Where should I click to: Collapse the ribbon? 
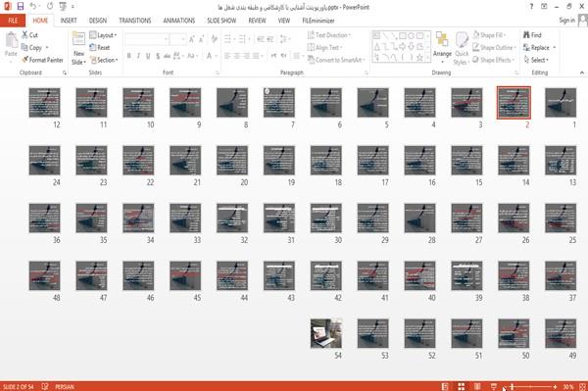[582, 73]
